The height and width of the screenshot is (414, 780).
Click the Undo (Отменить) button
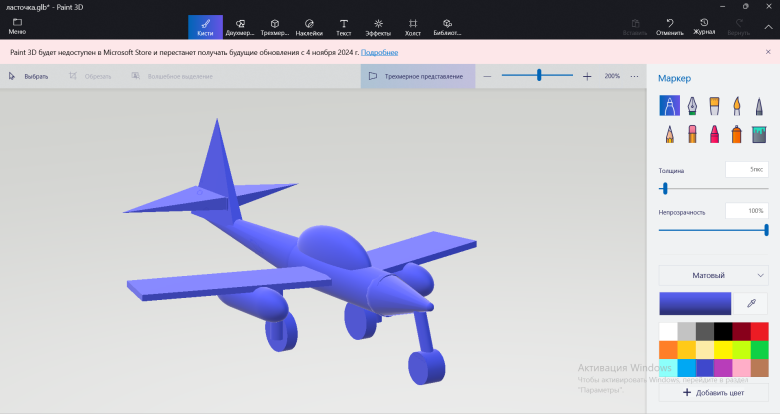(669, 26)
